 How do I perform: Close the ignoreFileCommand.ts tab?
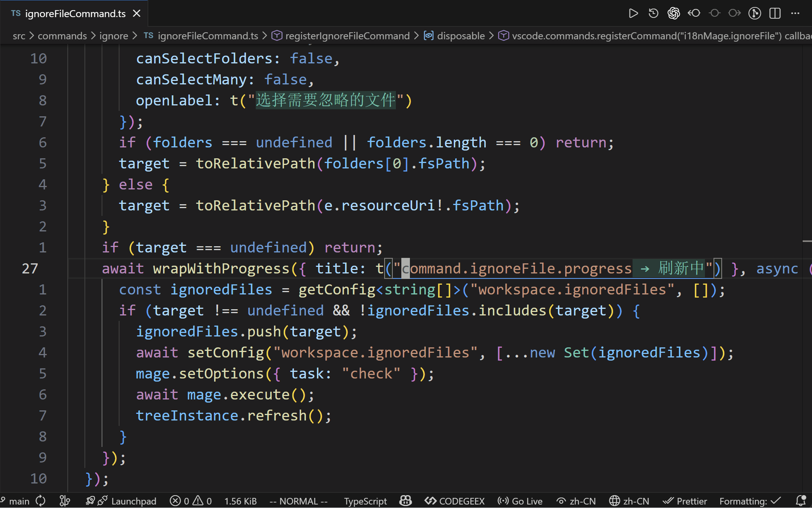point(137,14)
